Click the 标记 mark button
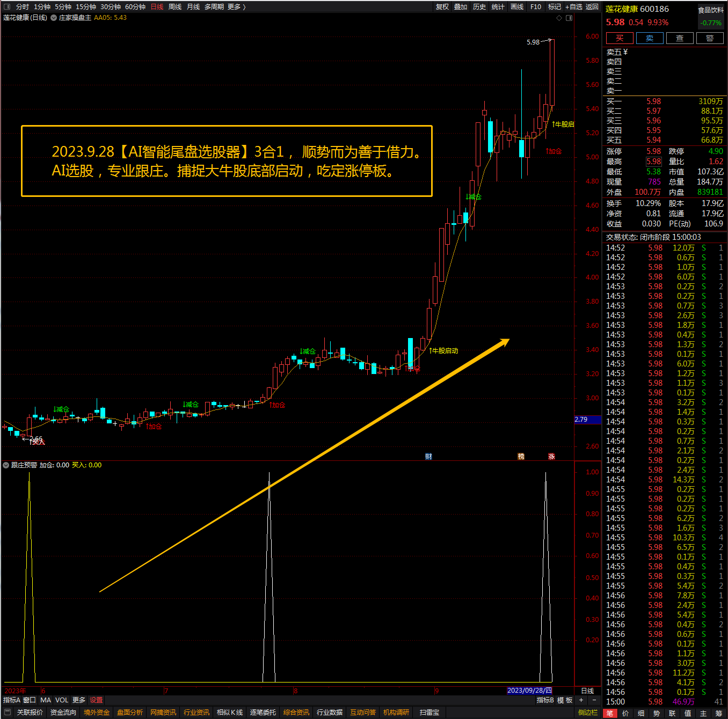 point(554,7)
